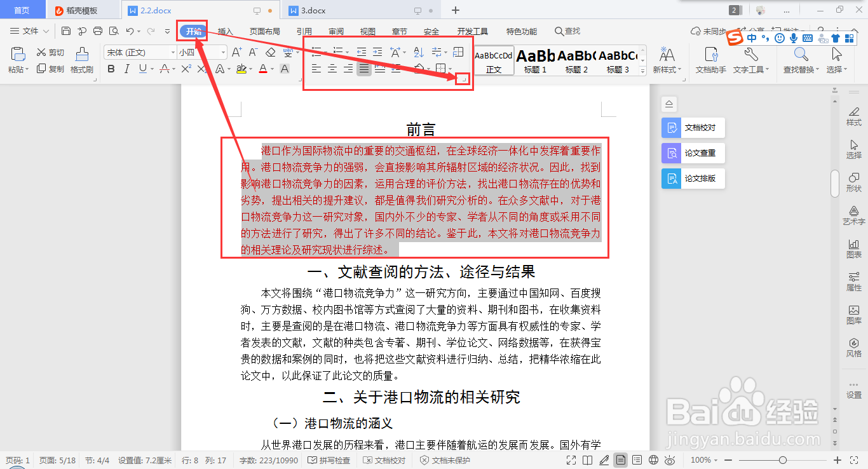This screenshot has width=868, height=469.
Task: Clear formatting with the eraser icon
Action: coord(270,52)
